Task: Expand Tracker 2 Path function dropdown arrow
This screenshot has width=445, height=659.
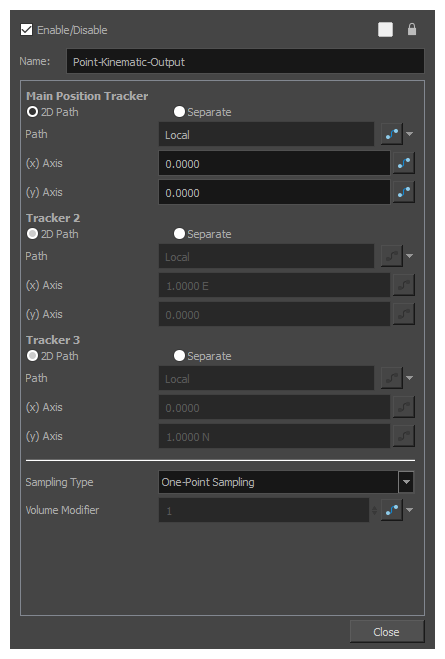Action: coord(409,256)
